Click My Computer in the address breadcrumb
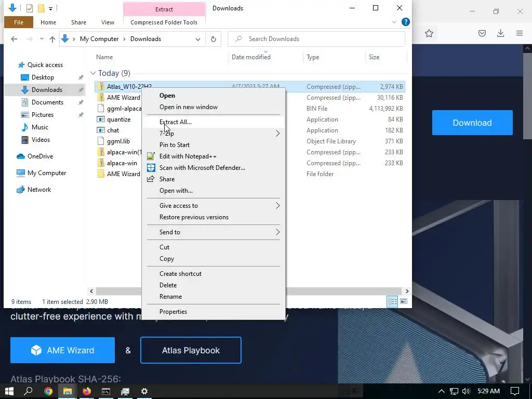Viewport: 532px width, 399px height. pos(99,39)
